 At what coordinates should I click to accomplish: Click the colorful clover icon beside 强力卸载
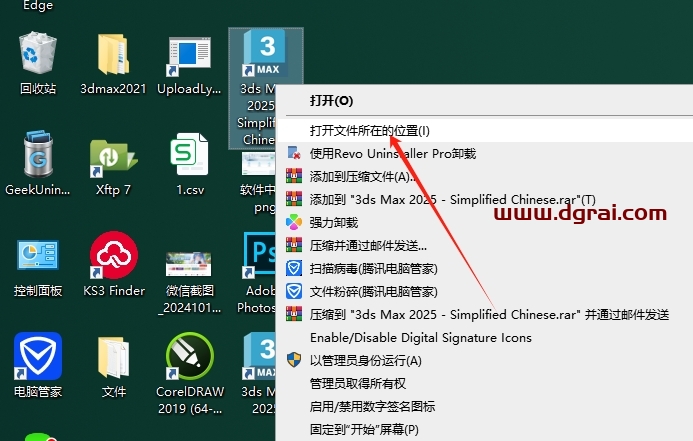tap(294, 222)
